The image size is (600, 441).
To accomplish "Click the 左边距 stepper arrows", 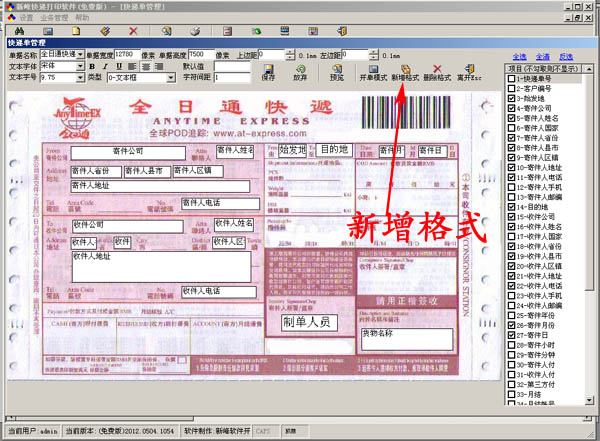I will [x=374, y=56].
